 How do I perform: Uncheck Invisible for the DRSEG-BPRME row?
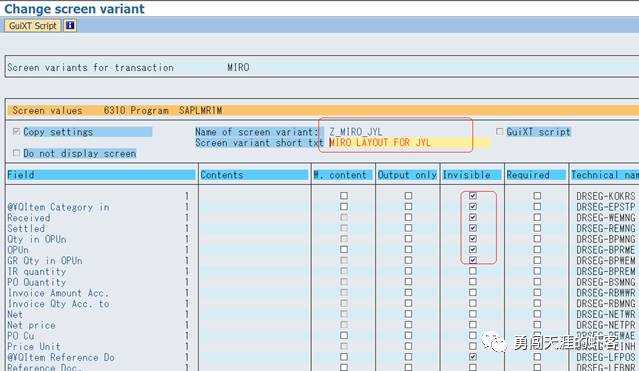click(x=473, y=249)
